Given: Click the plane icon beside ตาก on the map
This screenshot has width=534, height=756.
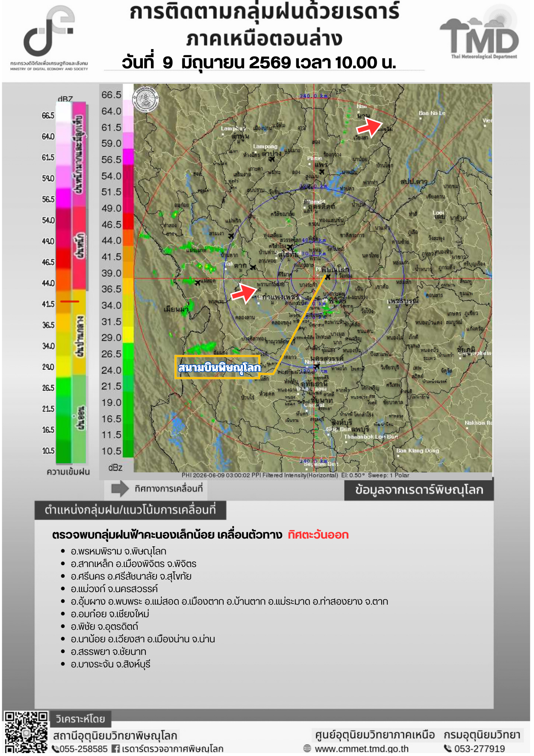Looking at the screenshot, I should (x=253, y=267).
